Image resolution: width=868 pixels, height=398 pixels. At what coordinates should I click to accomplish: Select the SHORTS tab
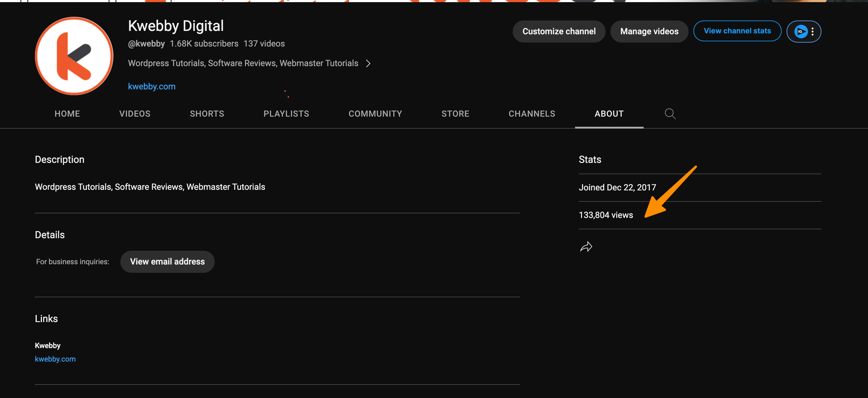tap(206, 114)
